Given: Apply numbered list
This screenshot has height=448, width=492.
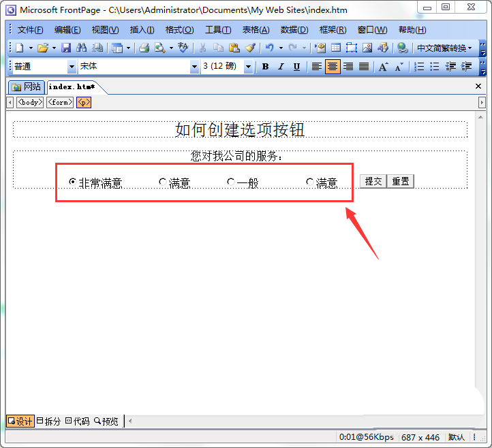Looking at the screenshot, I should [x=419, y=67].
